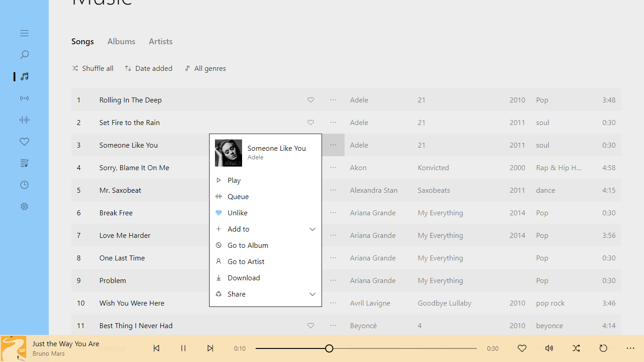Pause the currently playing song
This screenshot has height=362, width=644.
tap(183, 348)
